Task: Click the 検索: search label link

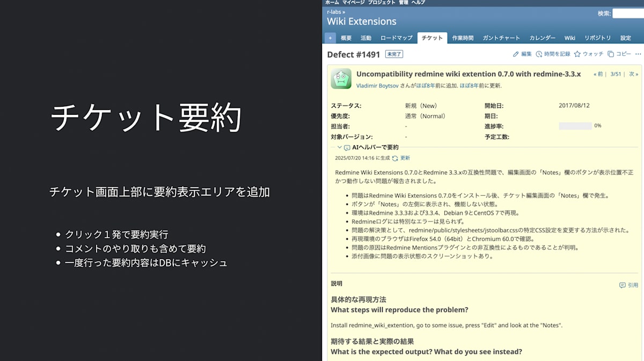Action: tap(604, 13)
